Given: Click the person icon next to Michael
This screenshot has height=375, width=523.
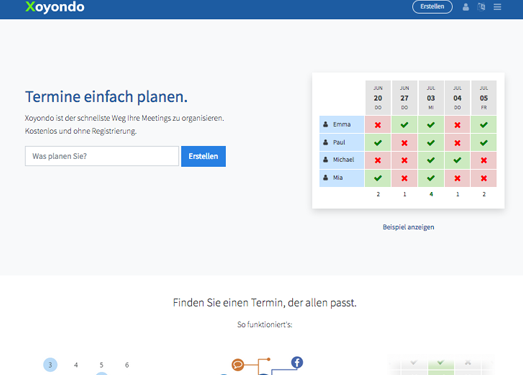Looking at the screenshot, I should point(326,160).
